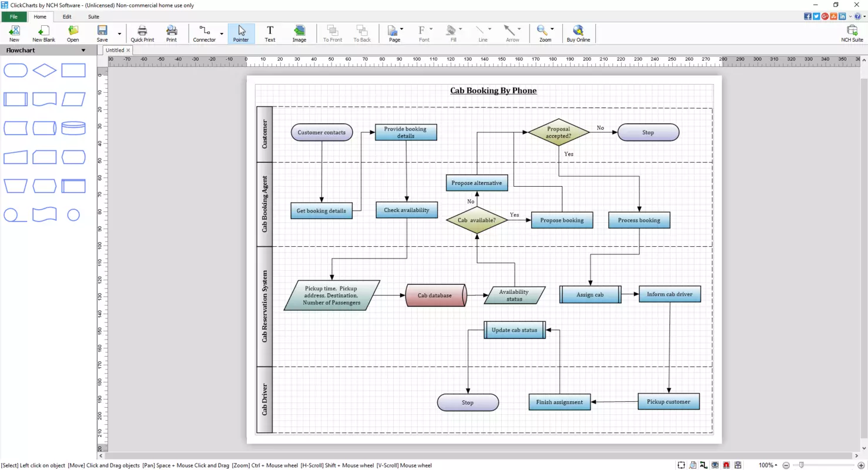
Task: Close the Untitled document tab
Action: tap(128, 51)
